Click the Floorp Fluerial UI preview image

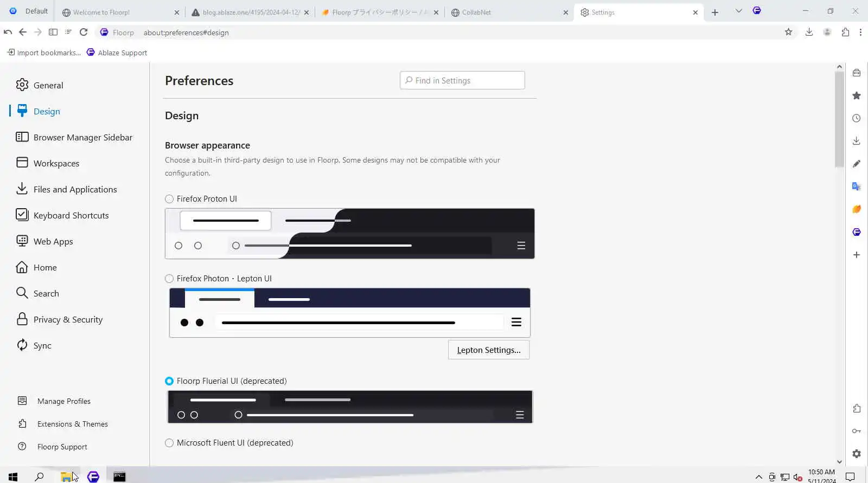point(350,407)
